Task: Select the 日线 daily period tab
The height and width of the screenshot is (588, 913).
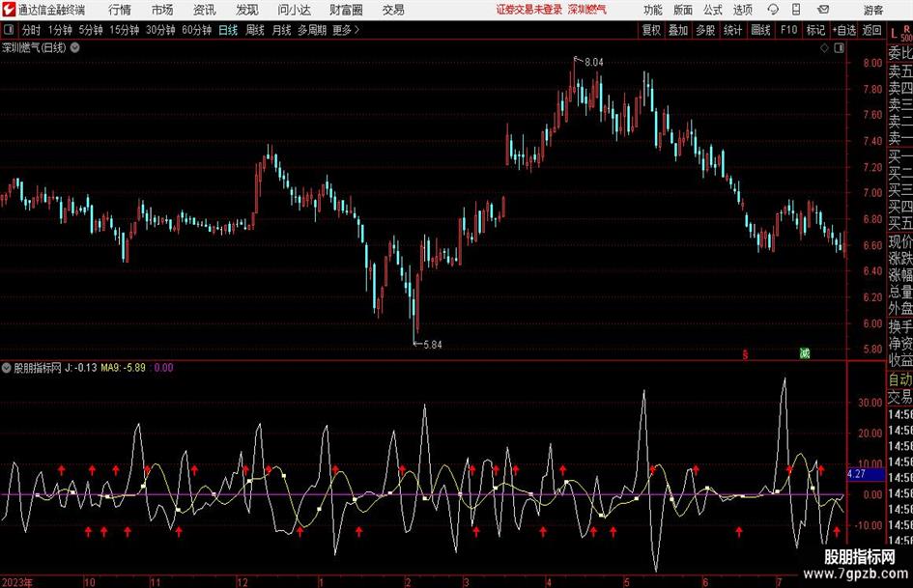Action: coord(228,30)
